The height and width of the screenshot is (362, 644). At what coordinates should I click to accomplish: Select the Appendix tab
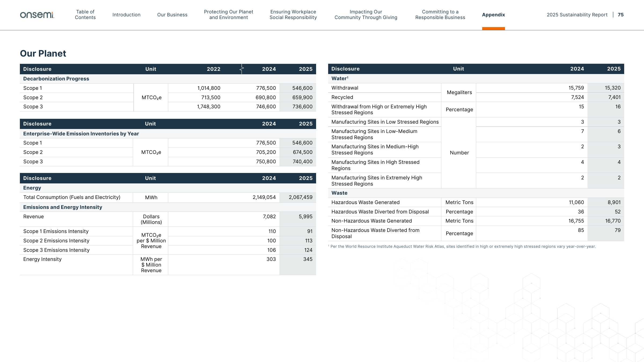(x=493, y=15)
